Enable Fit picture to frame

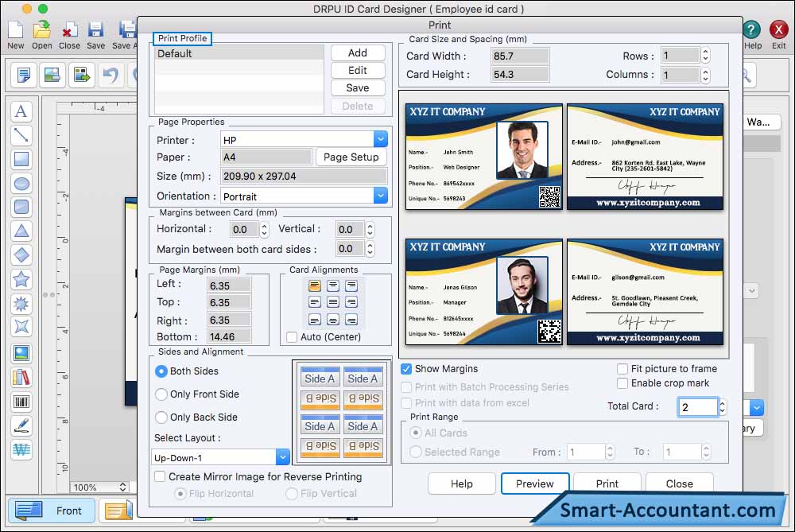tap(622, 369)
